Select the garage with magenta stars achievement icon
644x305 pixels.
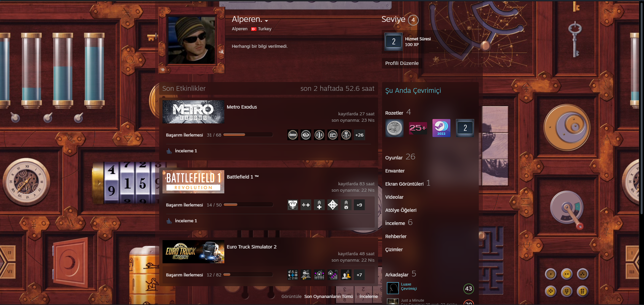tap(319, 275)
